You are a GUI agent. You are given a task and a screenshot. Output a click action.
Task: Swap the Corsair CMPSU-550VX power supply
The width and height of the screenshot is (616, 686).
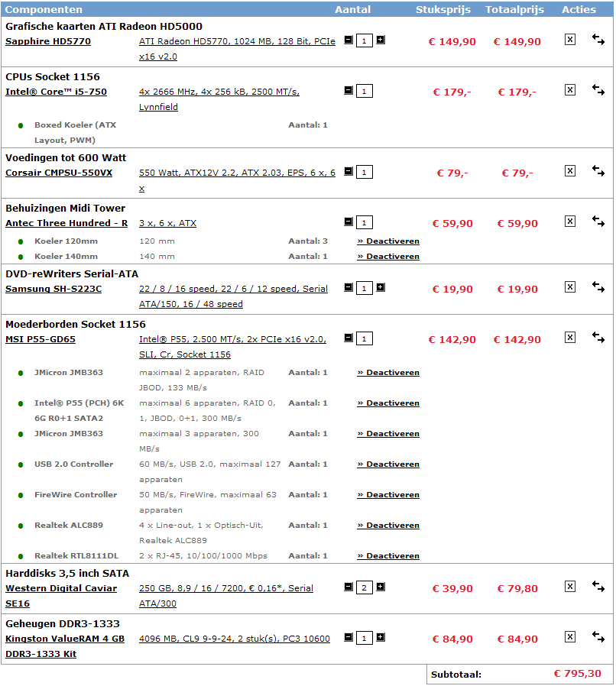[x=598, y=171]
